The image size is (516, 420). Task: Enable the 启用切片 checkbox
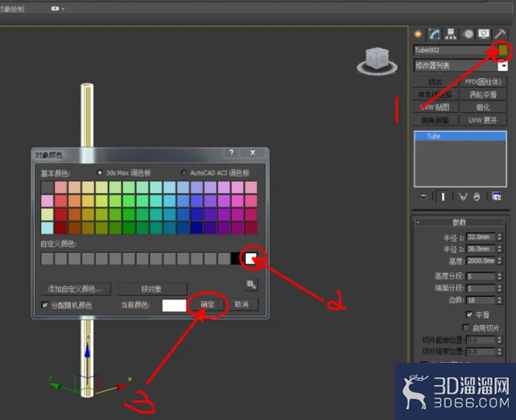coord(465,327)
